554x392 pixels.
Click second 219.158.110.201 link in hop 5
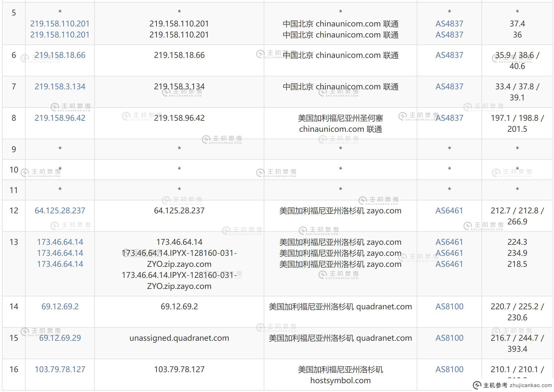[60, 35]
